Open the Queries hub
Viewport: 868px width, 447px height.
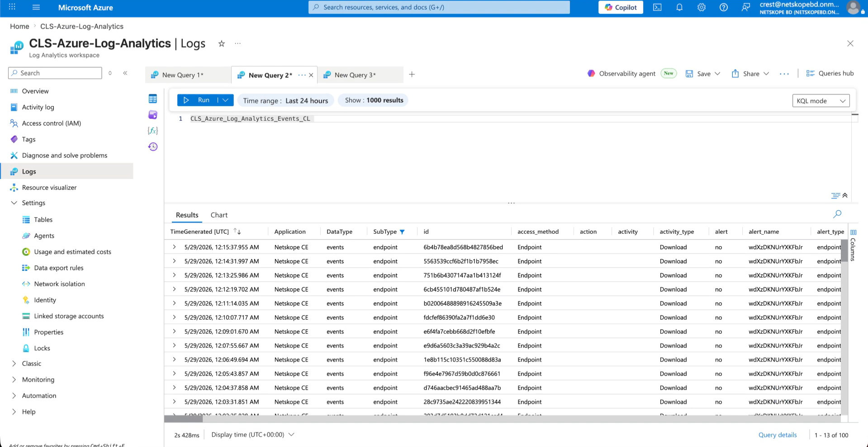830,73
